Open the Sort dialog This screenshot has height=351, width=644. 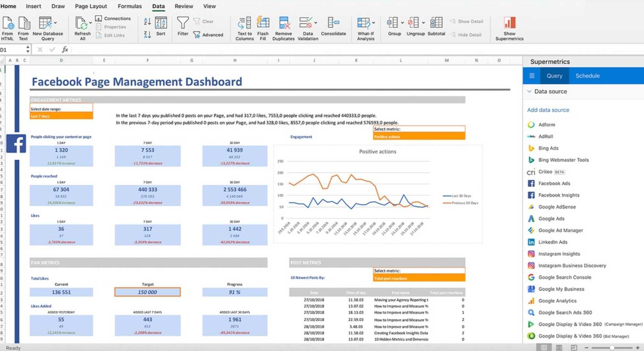pyautogui.click(x=161, y=27)
